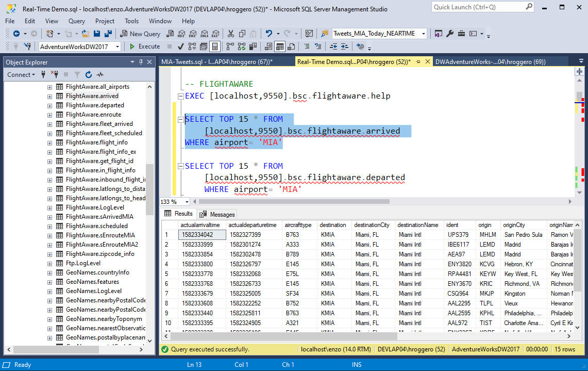Collapse the SELECT arrived query outline

click(x=180, y=119)
